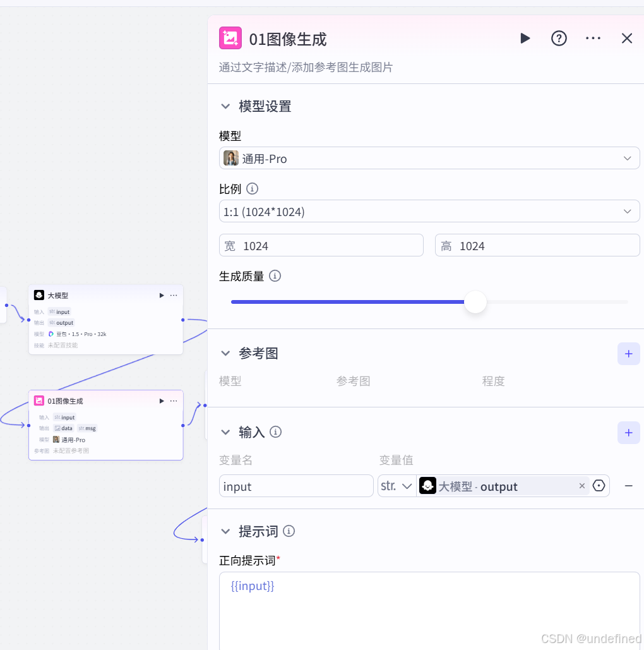Viewport: 644px width, 650px height.
Task: Click the data output tag in image node
Action: tap(63, 429)
